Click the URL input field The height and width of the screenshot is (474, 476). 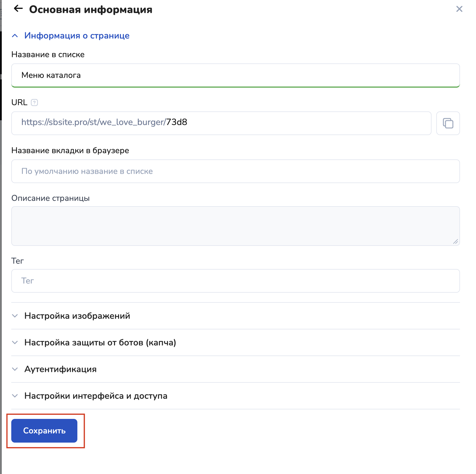point(221,123)
